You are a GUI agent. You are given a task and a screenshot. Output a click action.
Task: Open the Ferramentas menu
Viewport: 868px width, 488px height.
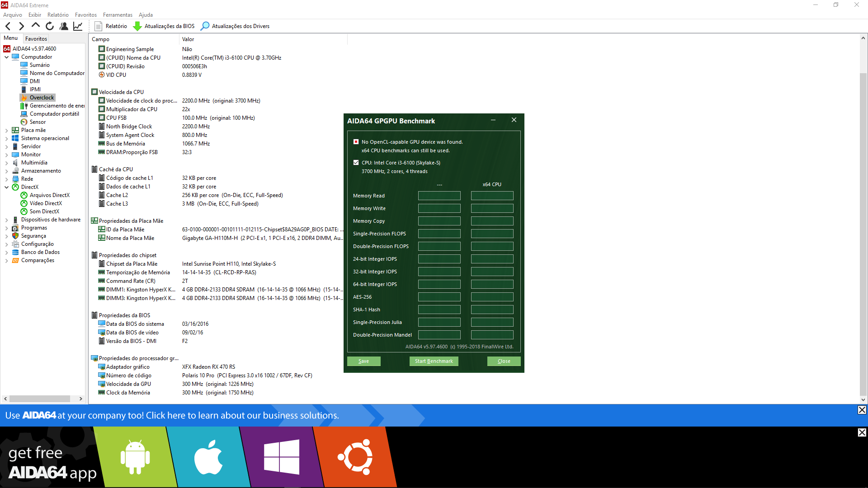point(118,15)
